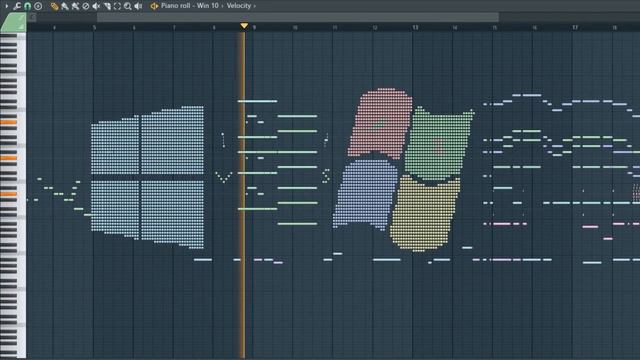
Task: Select the Mute tool
Action: point(96,6)
